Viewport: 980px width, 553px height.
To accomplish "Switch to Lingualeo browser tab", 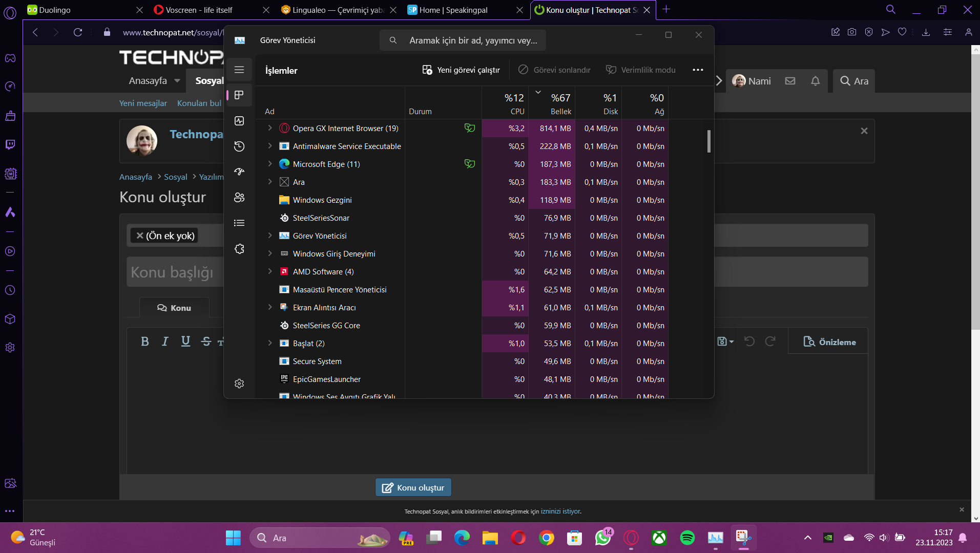I will (339, 10).
